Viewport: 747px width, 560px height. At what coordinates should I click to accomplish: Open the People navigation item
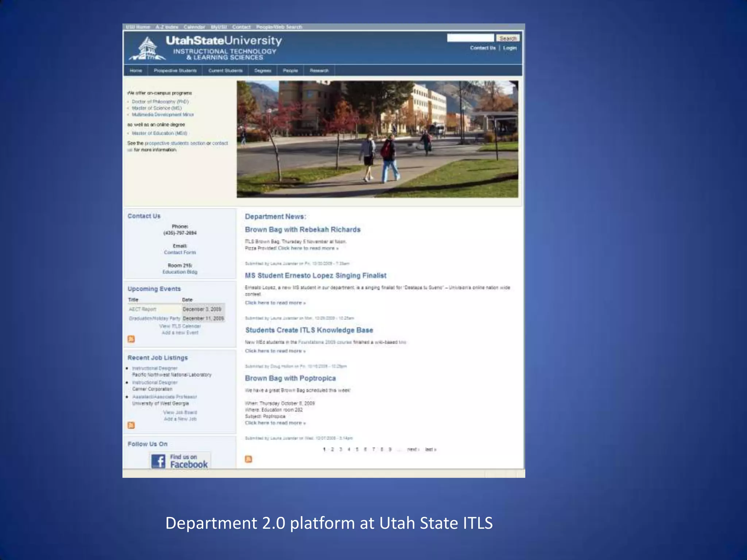click(x=290, y=71)
